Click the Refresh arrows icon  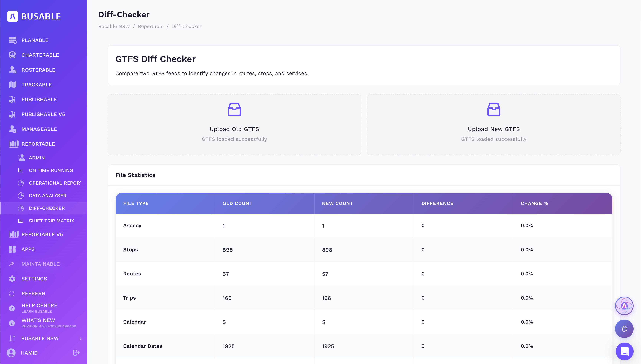(x=12, y=294)
